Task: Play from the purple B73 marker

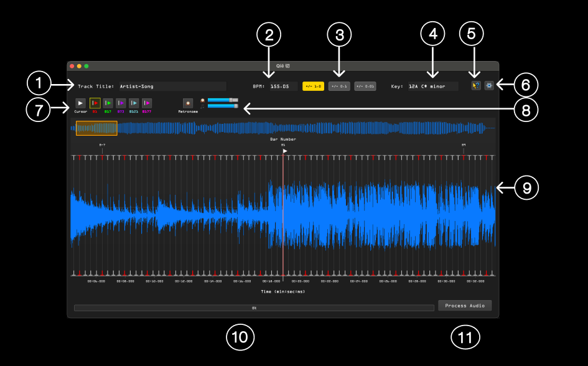Action: pos(121,103)
